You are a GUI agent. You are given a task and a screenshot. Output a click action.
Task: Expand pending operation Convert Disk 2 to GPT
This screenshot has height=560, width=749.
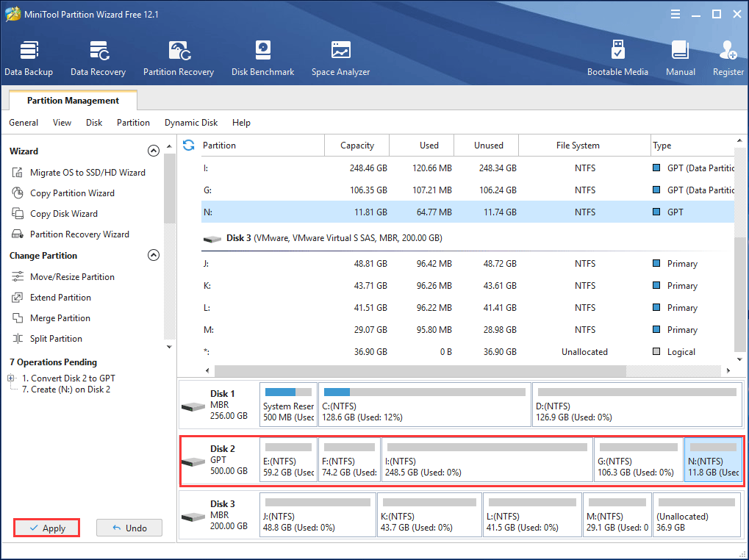[11, 378]
